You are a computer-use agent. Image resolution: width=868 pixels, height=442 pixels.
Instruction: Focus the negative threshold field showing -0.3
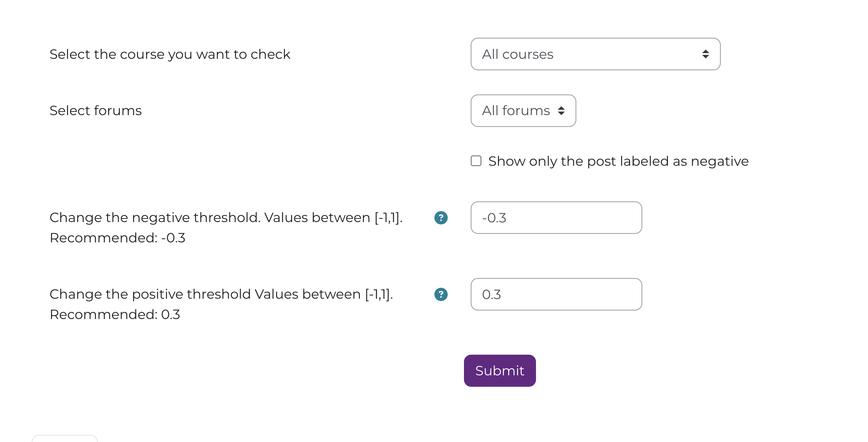[x=556, y=218]
